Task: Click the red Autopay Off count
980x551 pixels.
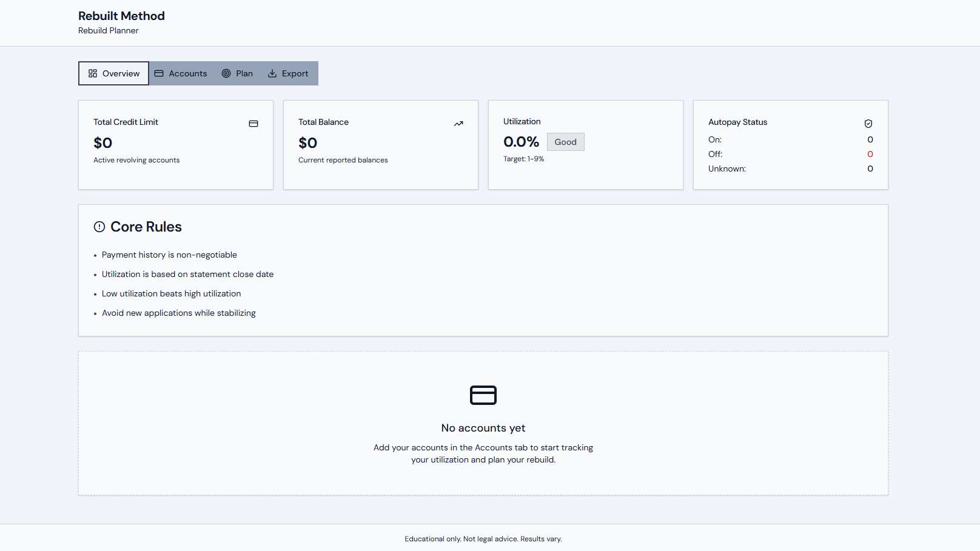Action: click(x=870, y=154)
